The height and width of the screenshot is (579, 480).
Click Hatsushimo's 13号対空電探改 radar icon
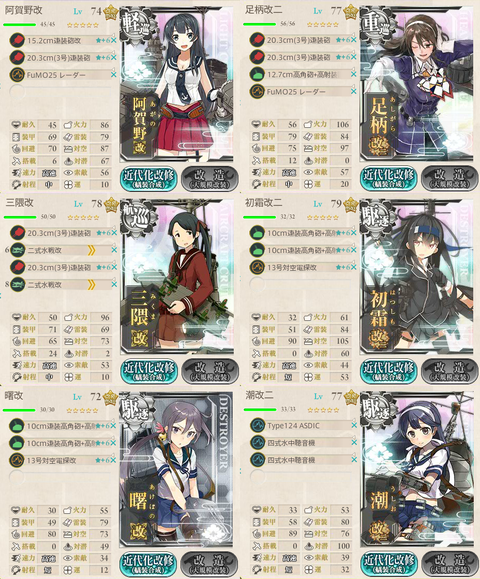[257, 267]
